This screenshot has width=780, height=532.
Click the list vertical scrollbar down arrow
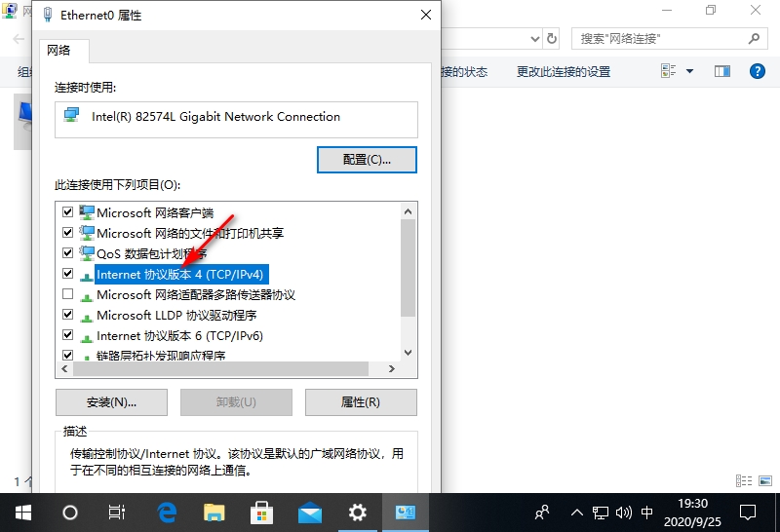[x=408, y=353]
